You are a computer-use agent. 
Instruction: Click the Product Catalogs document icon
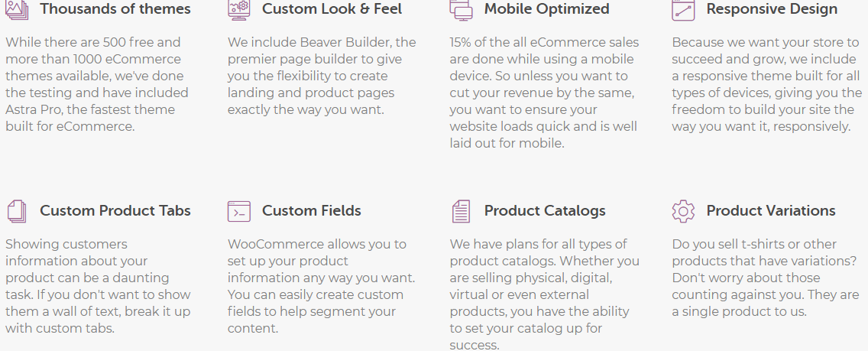click(462, 212)
